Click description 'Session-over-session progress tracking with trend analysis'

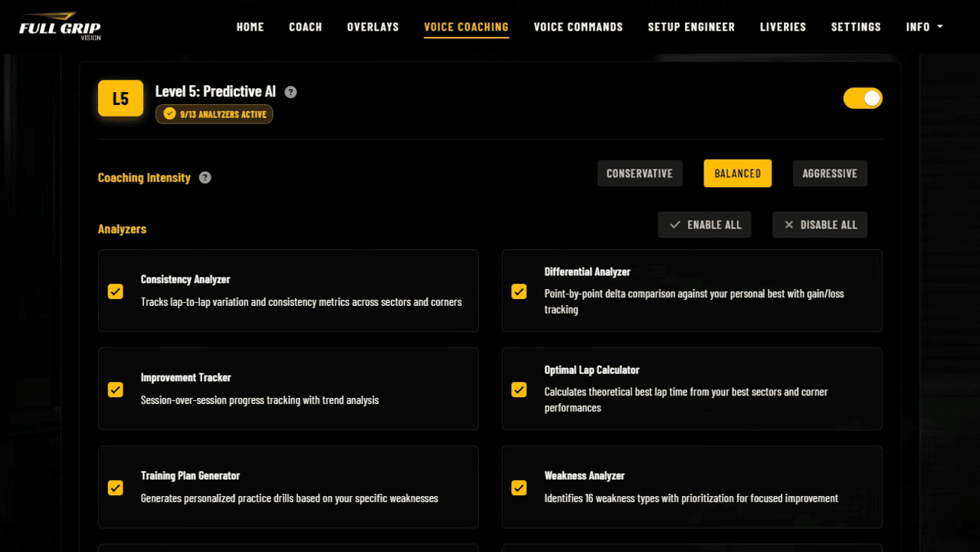click(x=260, y=400)
